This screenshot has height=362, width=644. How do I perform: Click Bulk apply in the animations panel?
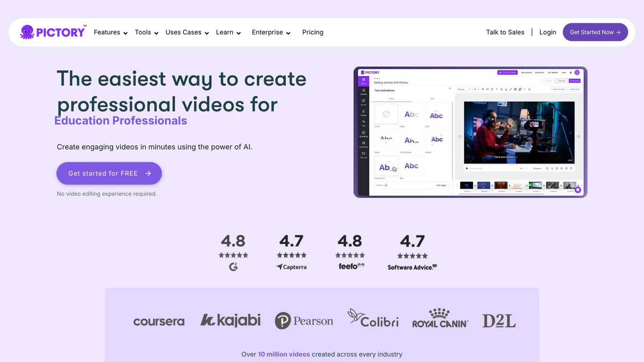441,185
